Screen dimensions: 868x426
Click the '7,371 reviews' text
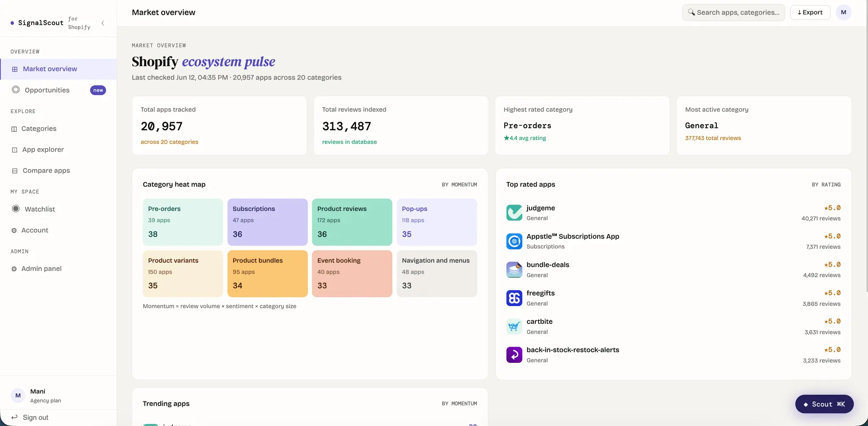tap(823, 247)
